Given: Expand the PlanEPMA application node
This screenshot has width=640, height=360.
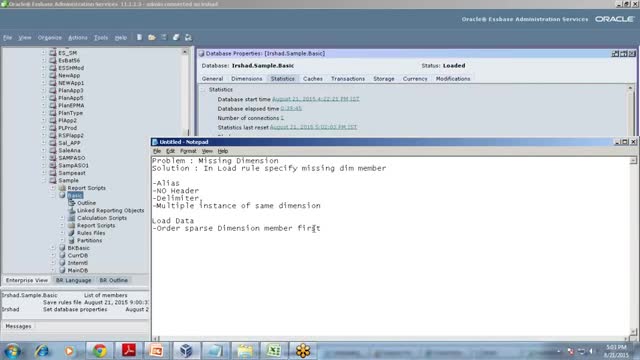Looking at the screenshot, I should tap(44, 105).
